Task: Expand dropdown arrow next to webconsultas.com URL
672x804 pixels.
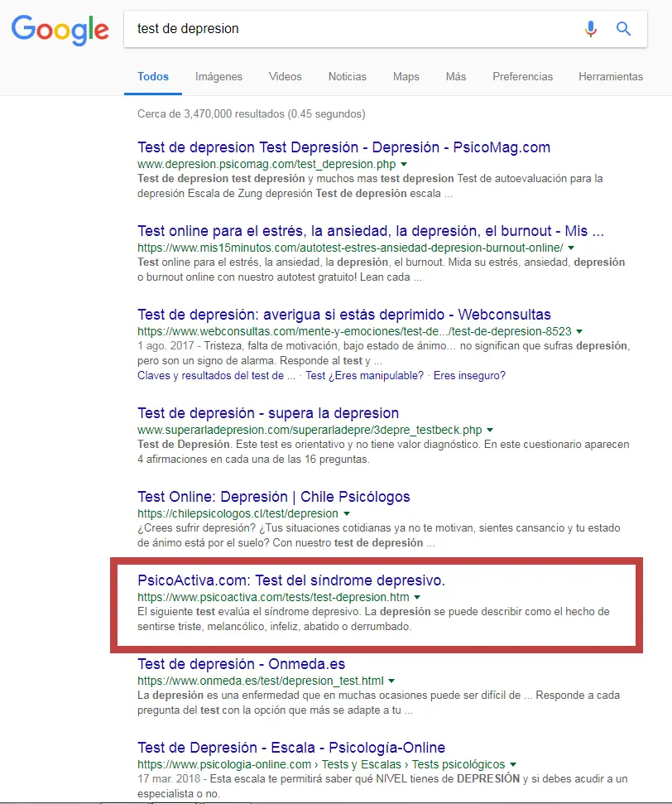Action: [x=579, y=331]
